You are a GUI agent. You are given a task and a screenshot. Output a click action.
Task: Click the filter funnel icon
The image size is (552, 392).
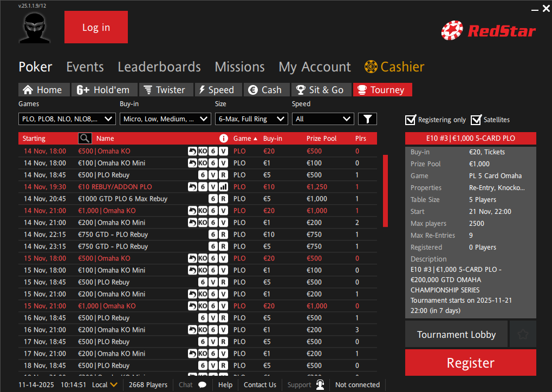[x=367, y=119]
